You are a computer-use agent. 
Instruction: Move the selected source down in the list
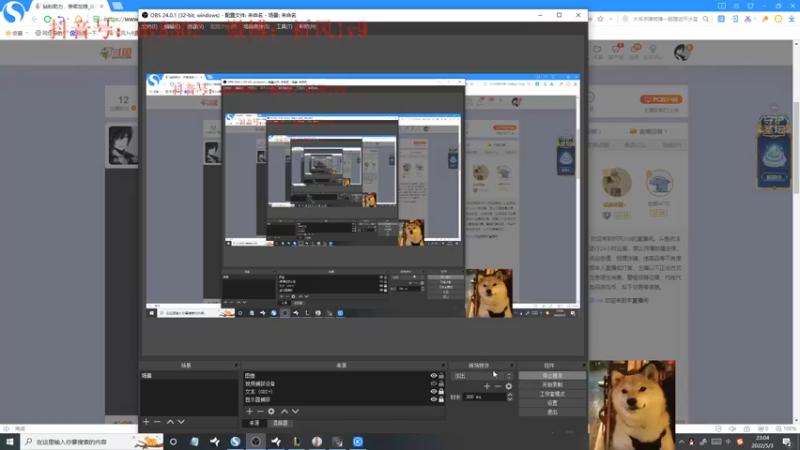coord(295,411)
